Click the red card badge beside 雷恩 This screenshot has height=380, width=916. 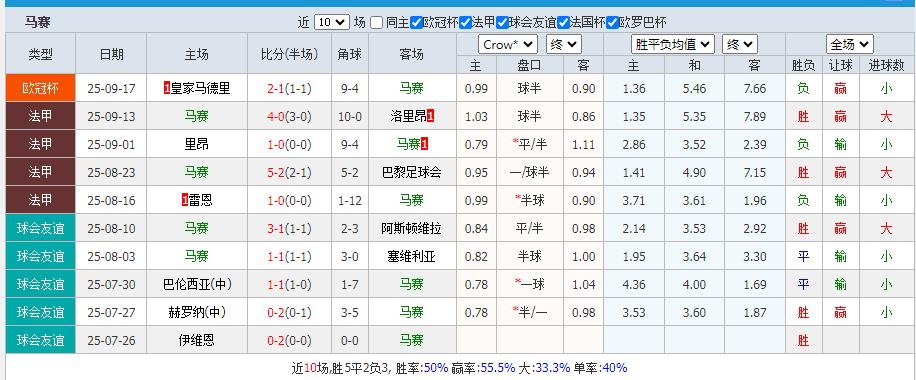click(185, 201)
